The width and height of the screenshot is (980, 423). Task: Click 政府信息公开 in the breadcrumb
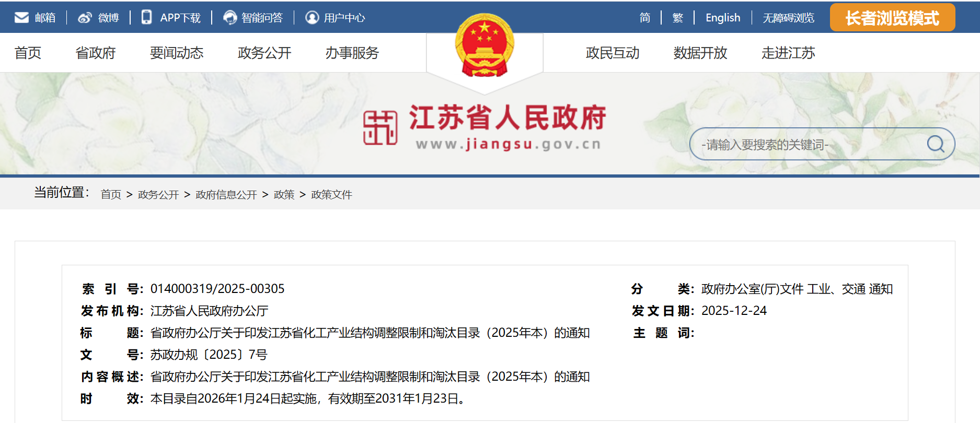tap(226, 195)
